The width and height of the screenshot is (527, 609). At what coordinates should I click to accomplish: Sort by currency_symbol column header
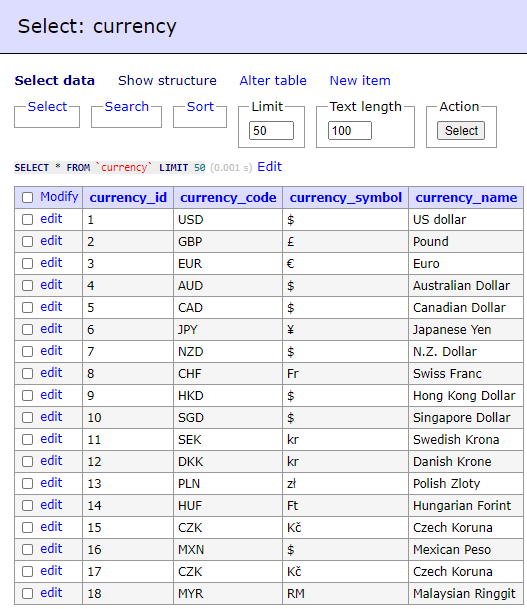pos(346,197)
